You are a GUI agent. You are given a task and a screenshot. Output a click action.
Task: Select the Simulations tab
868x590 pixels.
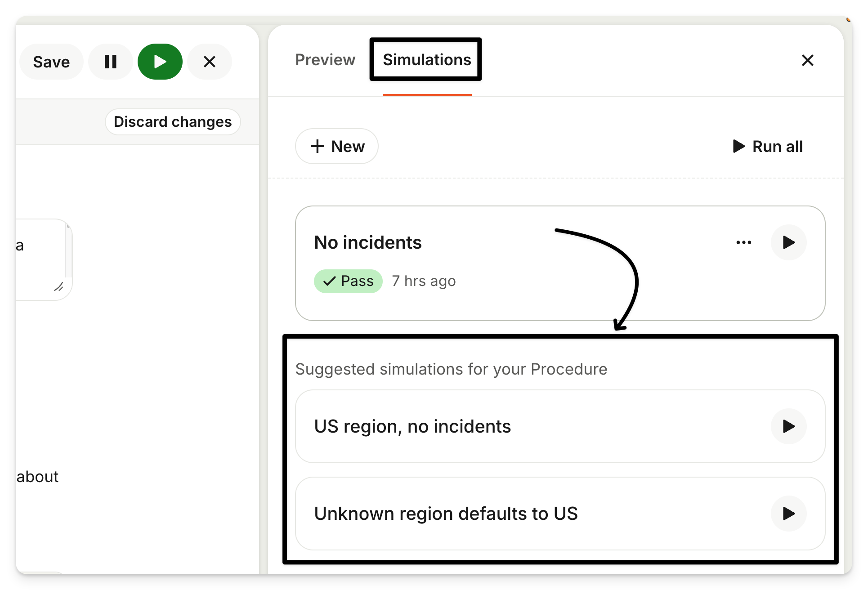(x=427, y=60)
